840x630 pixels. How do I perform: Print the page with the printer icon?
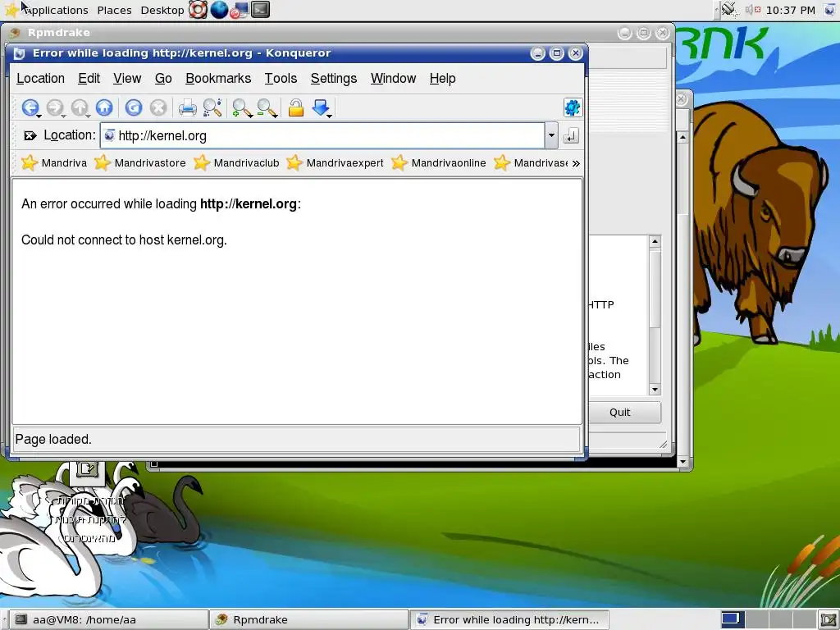(188, 107)
